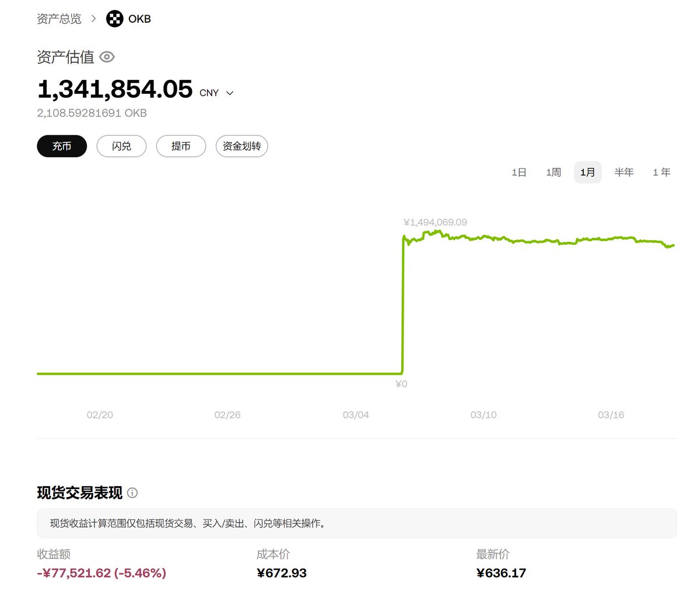This screenshot has width=700, height=598.
Task: Click the 闪兑 convert button
Action: 121,146
